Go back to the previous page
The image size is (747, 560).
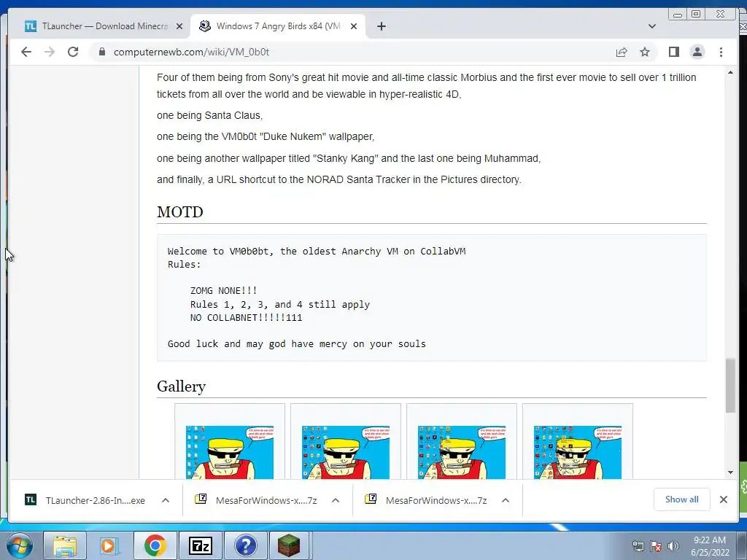pos(26,52)
